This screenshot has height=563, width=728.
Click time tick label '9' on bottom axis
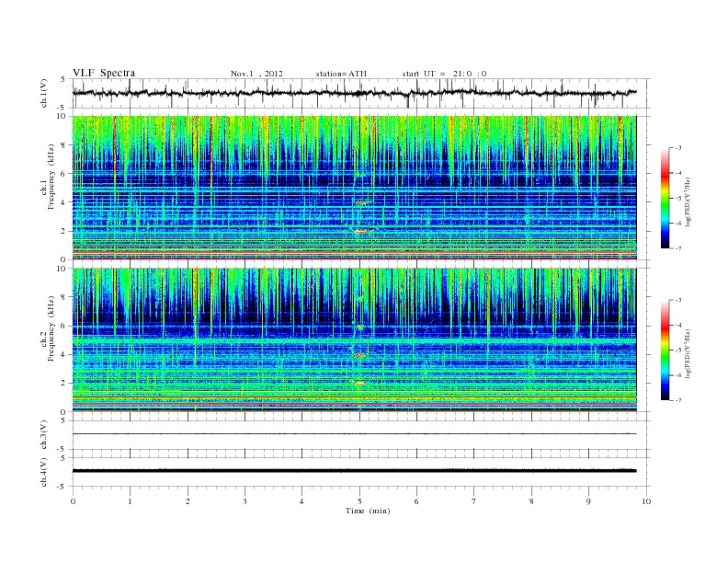[588, 501]
